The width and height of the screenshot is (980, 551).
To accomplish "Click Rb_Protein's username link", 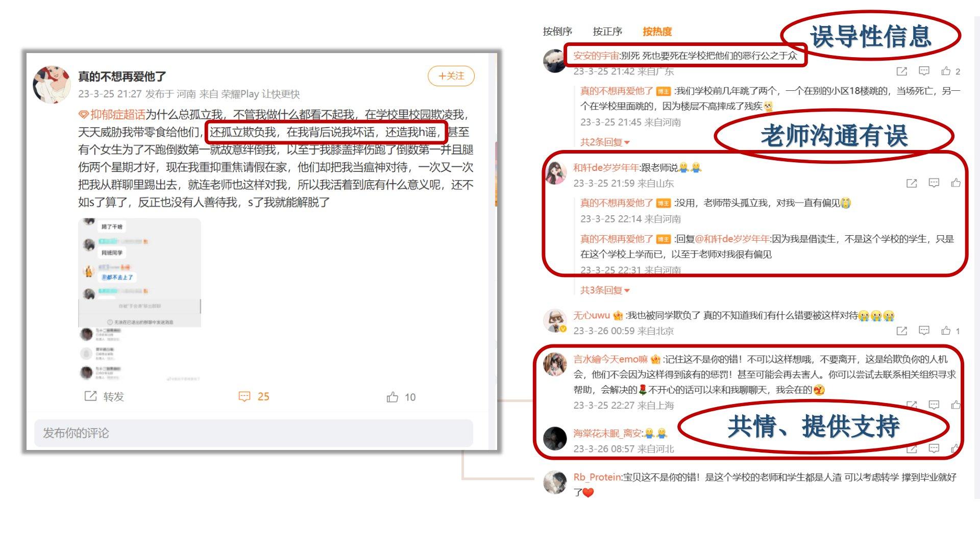I will pyautogui.click(x=597, y=477).
